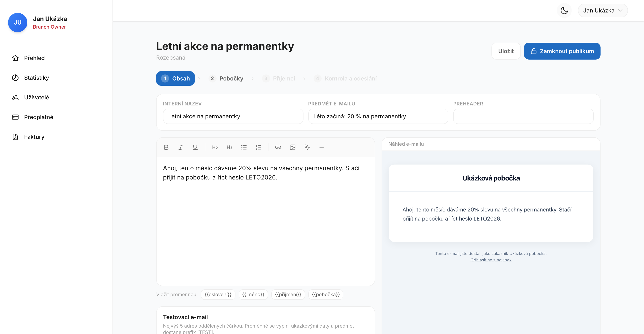The image size is (644, 334).
Task: Insert a horizontal divider line
Action: pos(322,147)
